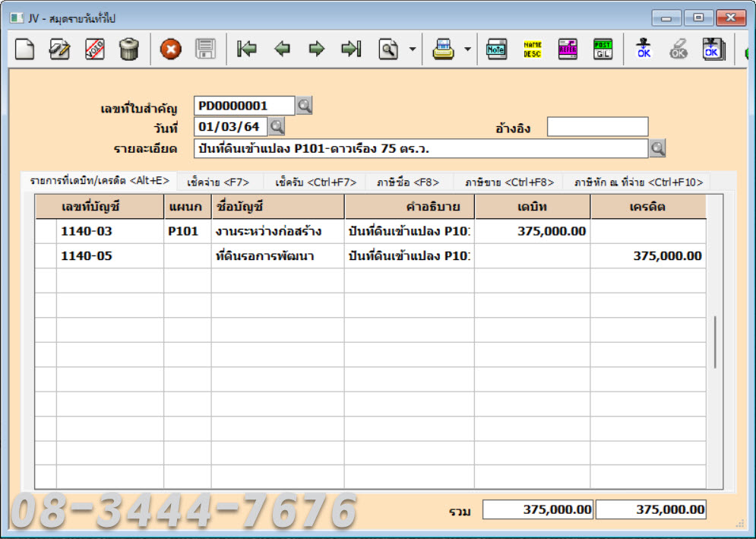
Task: Click the empty อ้างอิง reference field
Action: pos(597,127)
